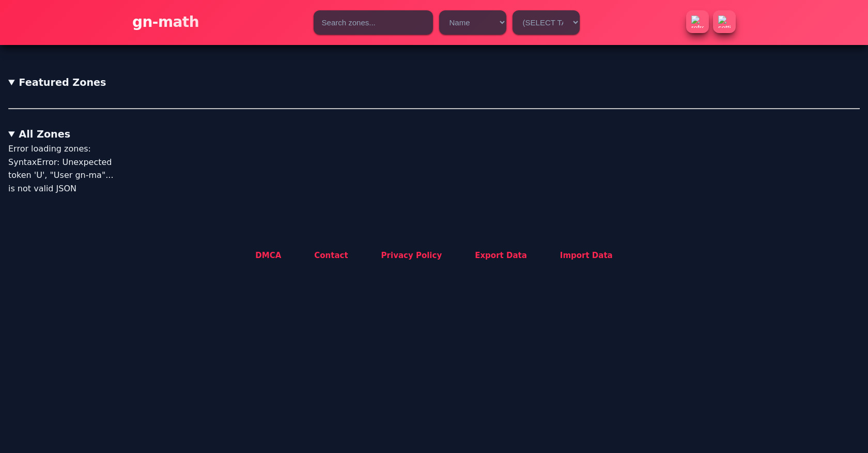Click the Featured Zones heading text
Image resolution: width=868 pixels, height=453 pixels.
[62, 83]
